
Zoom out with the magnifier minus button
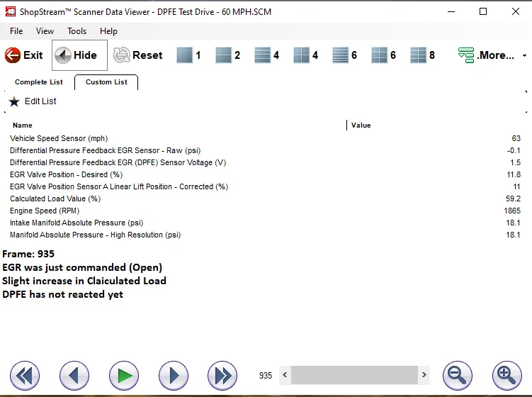(458, 376)
